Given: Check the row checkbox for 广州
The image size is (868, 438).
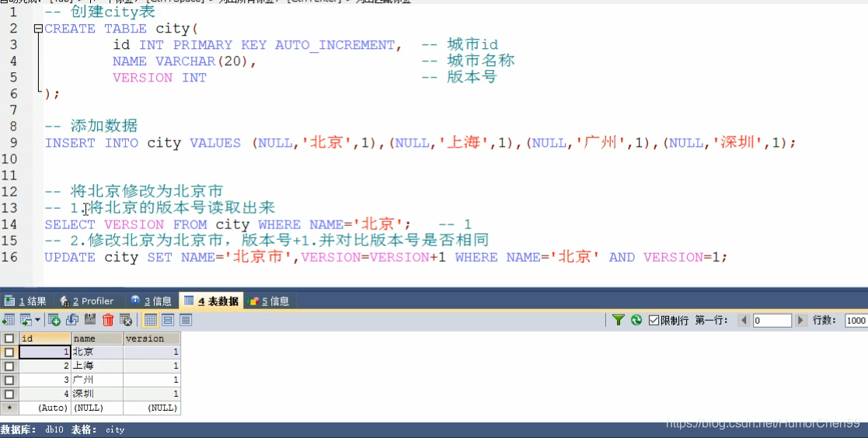Looking at the screenshot, I should (9, 380).
